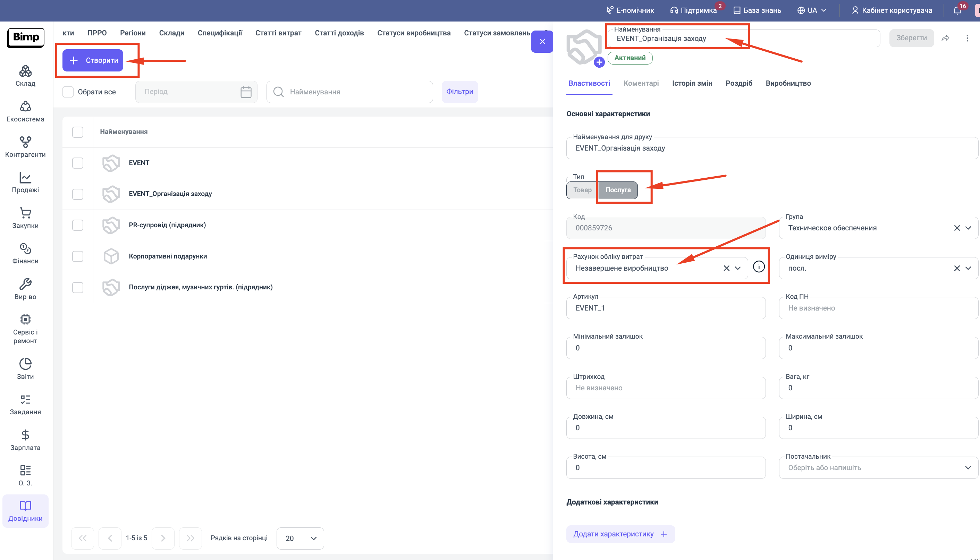Select checkbox for Корпоративні подарунки row

coord(78,256)
